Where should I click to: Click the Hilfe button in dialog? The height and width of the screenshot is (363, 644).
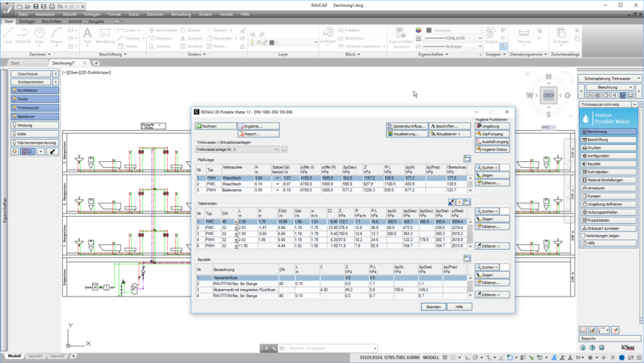(x=459, y=307)
